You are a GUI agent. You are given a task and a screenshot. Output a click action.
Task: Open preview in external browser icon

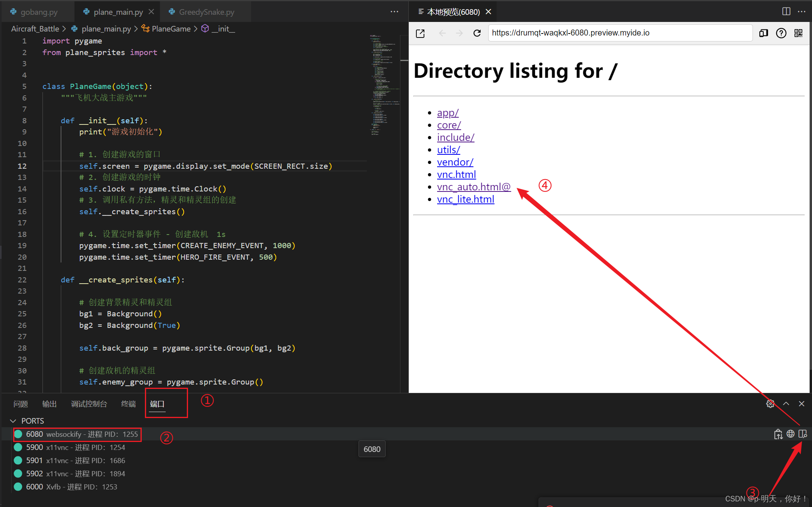(420, 33)
